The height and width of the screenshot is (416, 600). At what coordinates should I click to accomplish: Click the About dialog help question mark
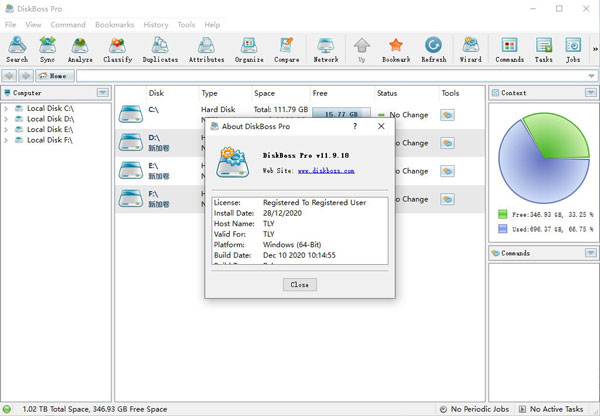355,126
